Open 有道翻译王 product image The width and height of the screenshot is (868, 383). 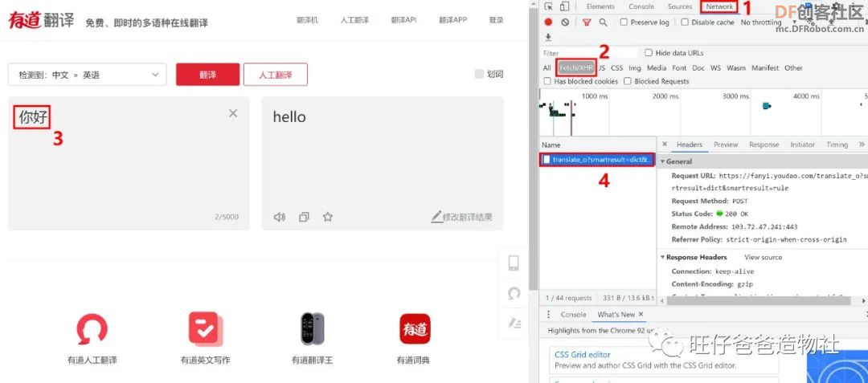(x=312, y=329)
